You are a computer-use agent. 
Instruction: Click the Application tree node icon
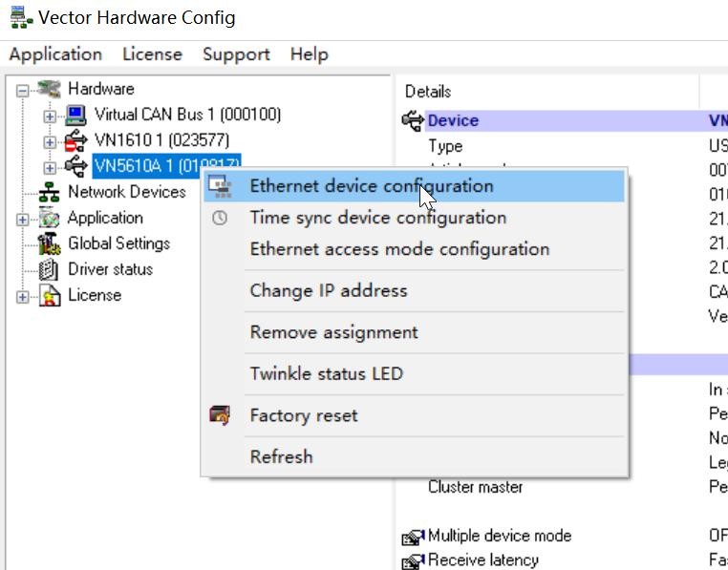pyautogui.click(x=49, y=219)
